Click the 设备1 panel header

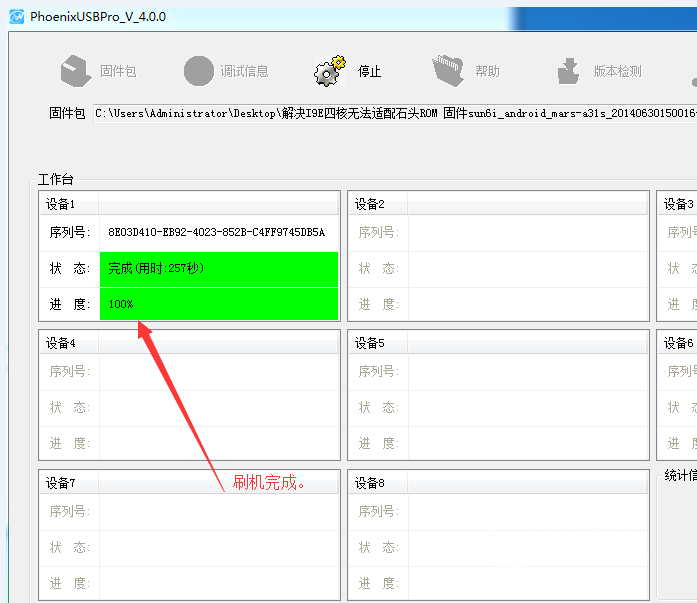pyautogui.click(x=189, y=204)
